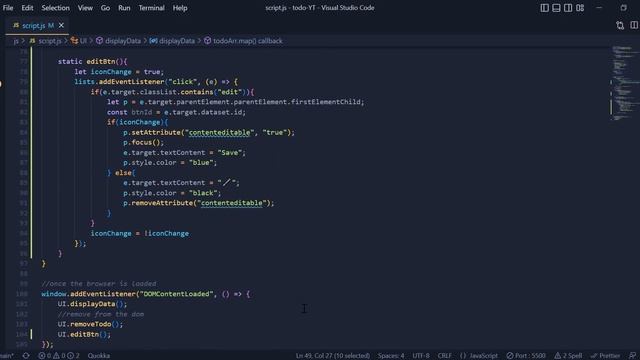Click the main branch indicator in status bar

click(7, 356)
